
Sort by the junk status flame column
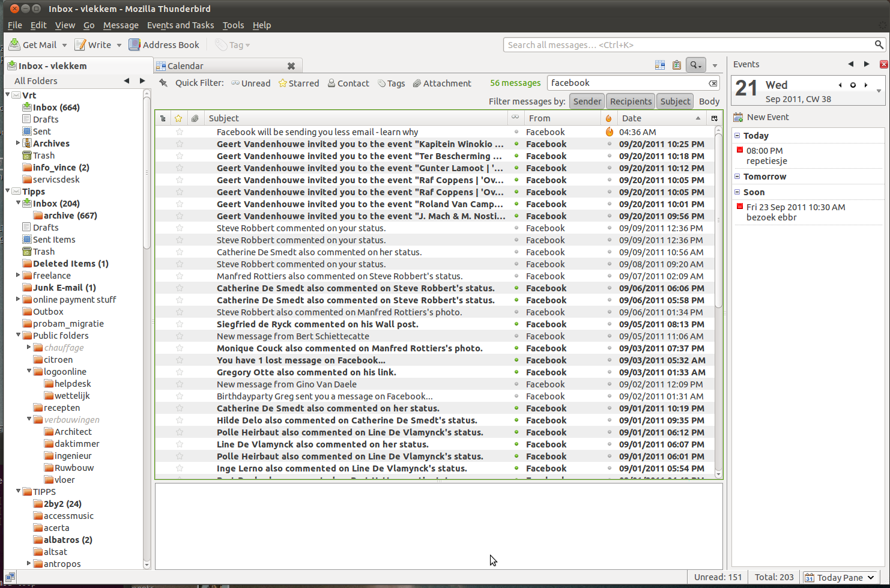tap(609, 118)
